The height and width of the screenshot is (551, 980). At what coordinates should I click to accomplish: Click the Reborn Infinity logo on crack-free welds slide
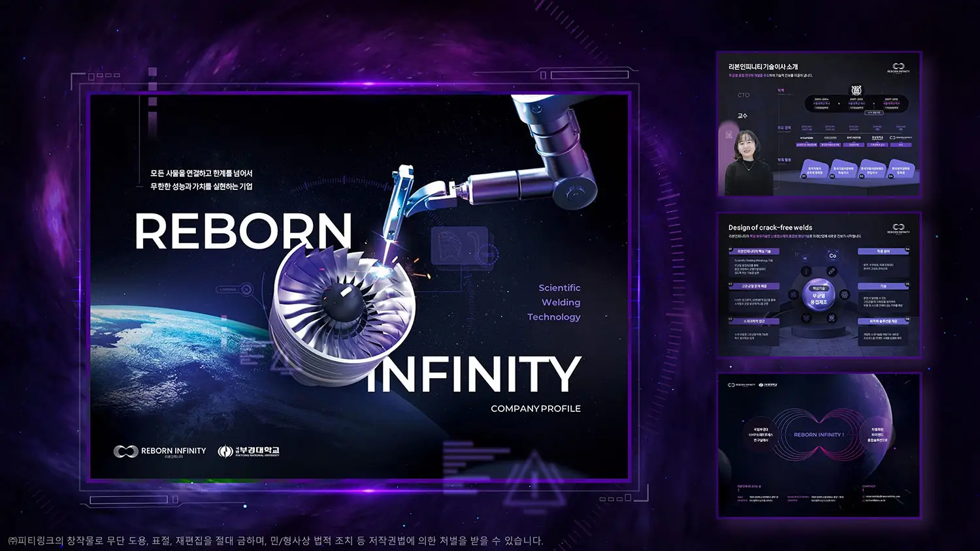(898, 228)
